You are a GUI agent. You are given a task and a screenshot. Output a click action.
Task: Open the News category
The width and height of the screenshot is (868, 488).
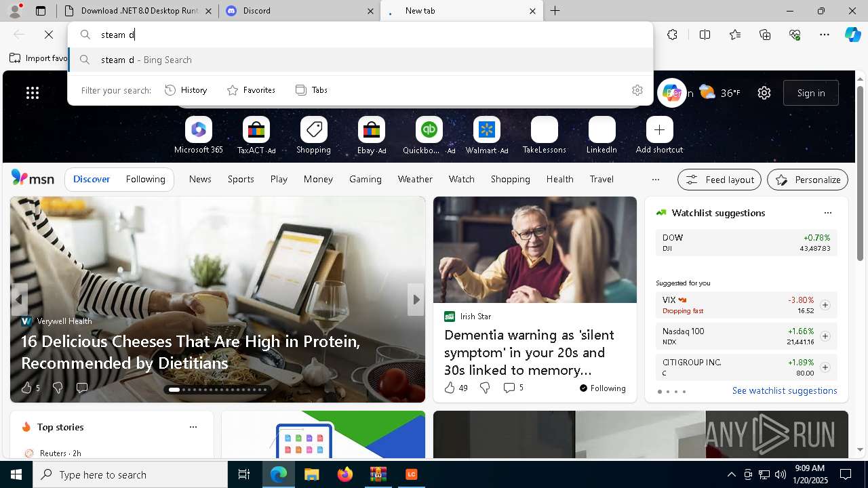tap(200, 180)
